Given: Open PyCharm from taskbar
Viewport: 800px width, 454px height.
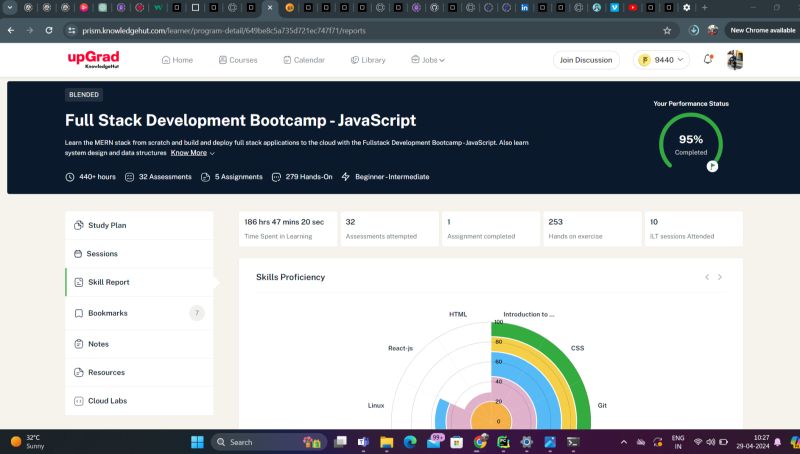Looking at the screenshot, I should pyautogui.click(x=503, y=442).
